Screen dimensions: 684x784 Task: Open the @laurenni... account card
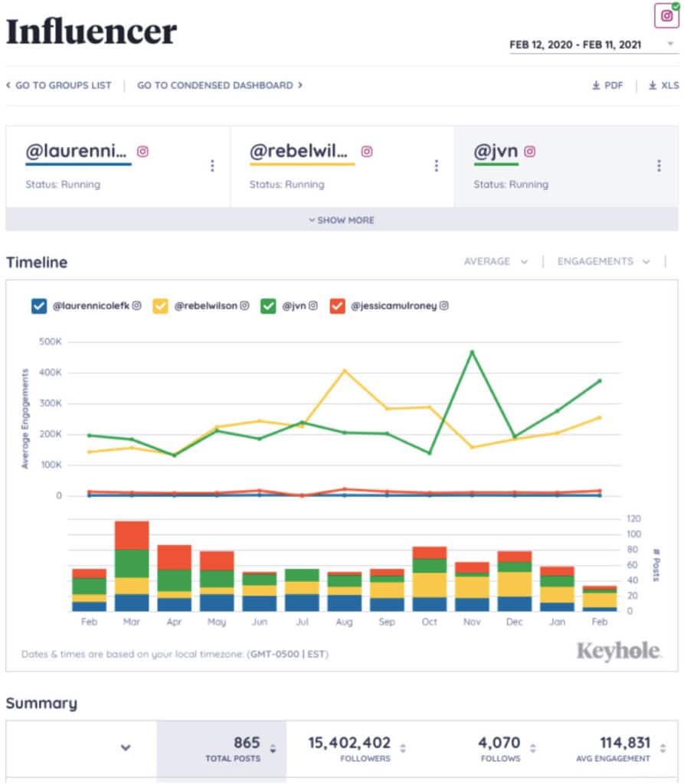pyautogui.click(x=118, y=166)
